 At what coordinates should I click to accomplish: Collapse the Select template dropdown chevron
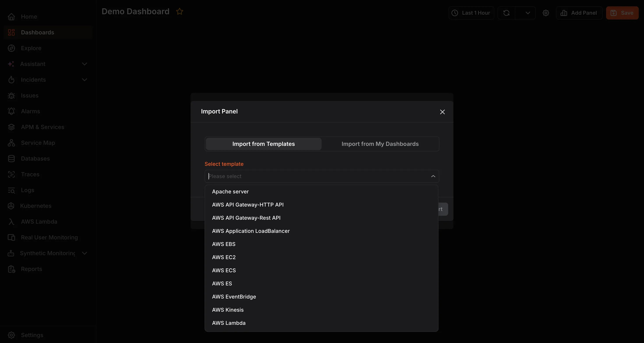click(x=433, y=176)
